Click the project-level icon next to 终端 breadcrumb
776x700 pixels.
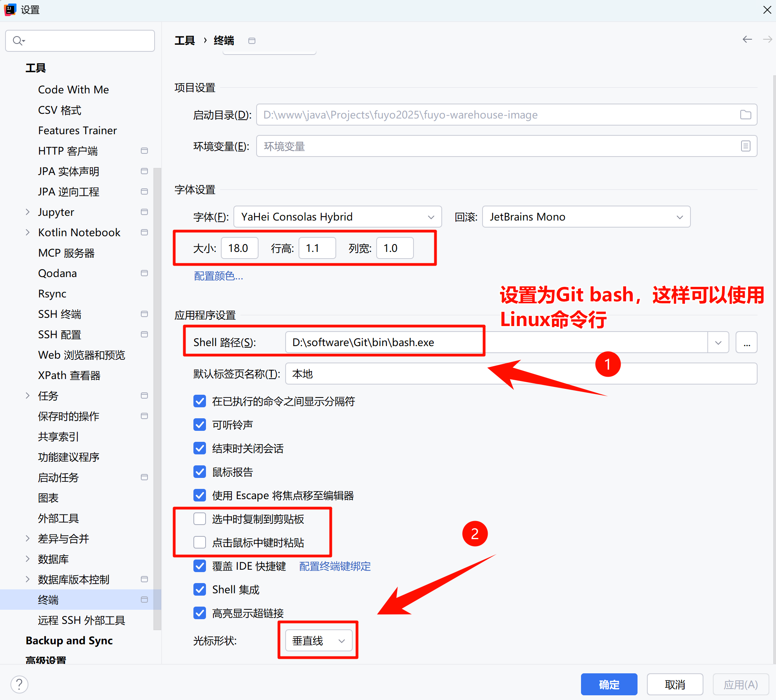252,41
